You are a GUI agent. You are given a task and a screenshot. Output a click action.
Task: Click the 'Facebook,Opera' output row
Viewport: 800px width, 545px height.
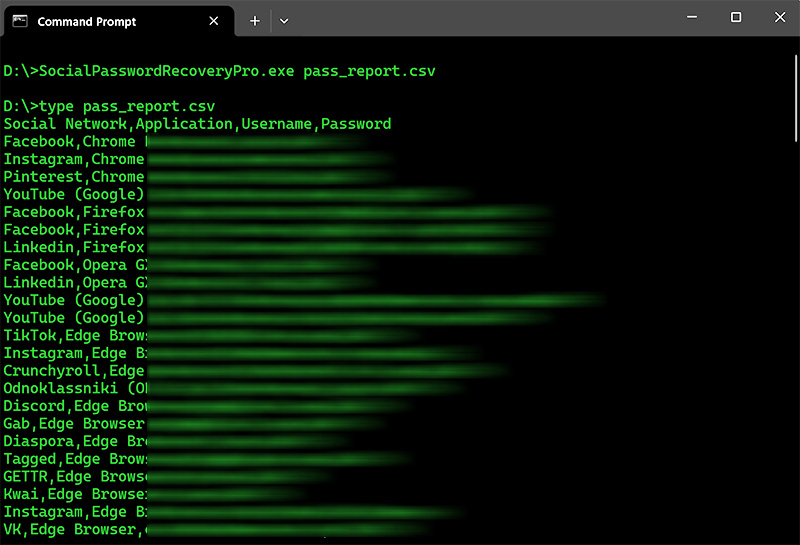tap(190, 265)
